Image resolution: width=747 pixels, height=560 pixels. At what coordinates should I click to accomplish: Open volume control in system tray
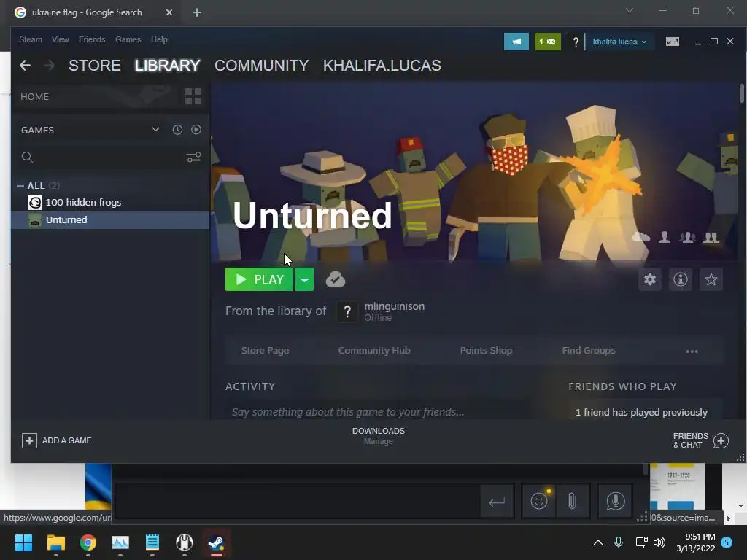coord(659,542)
